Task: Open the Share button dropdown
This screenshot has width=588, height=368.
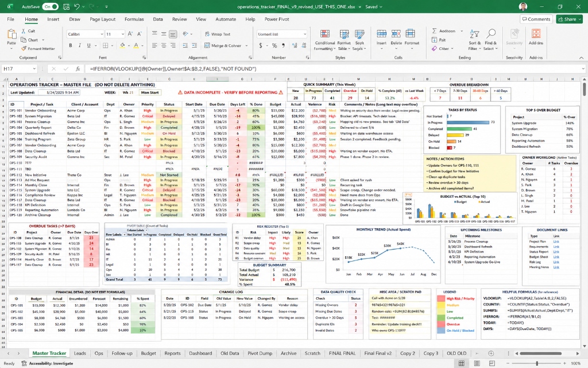Action: pos(579,19)
